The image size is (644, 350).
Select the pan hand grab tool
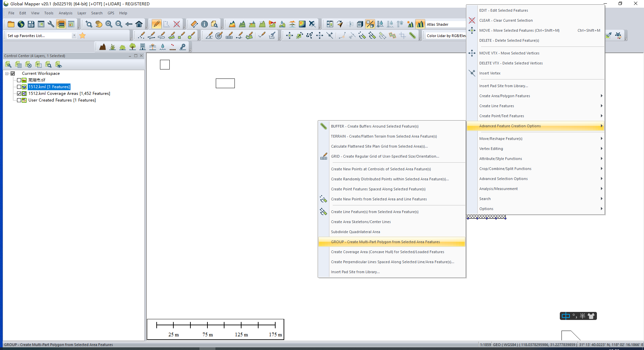pyautogui.click(x=99, y=24)
